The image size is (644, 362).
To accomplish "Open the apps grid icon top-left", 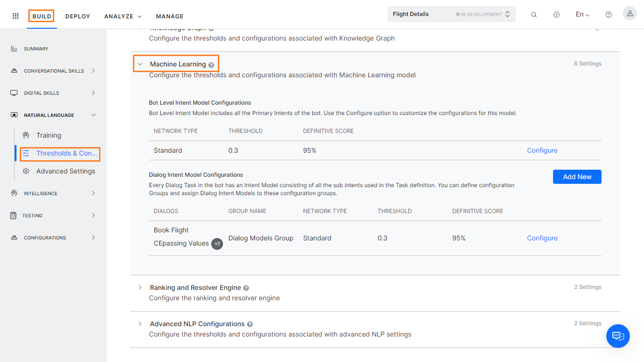I will (15, 16).
